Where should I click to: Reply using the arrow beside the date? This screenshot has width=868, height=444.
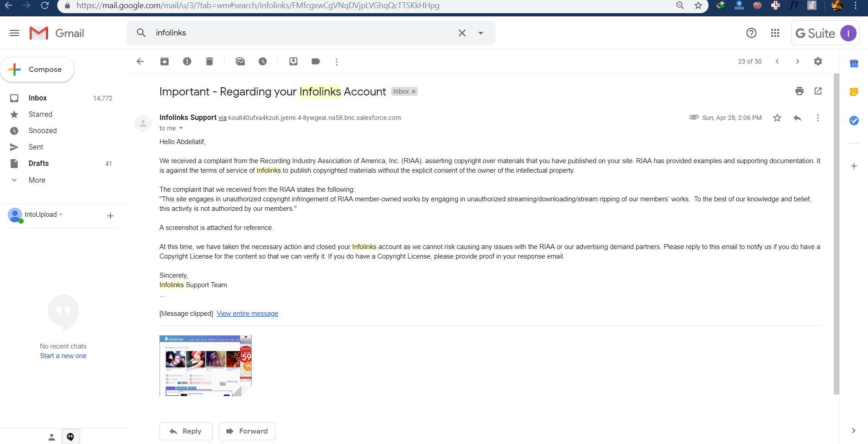click(798, 118)
